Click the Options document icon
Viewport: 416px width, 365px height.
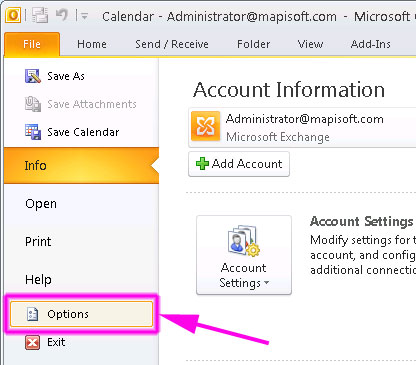point(32,314)
